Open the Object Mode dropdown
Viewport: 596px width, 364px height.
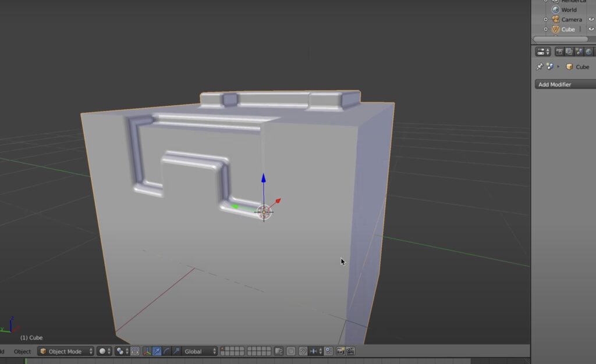[66, 351]
